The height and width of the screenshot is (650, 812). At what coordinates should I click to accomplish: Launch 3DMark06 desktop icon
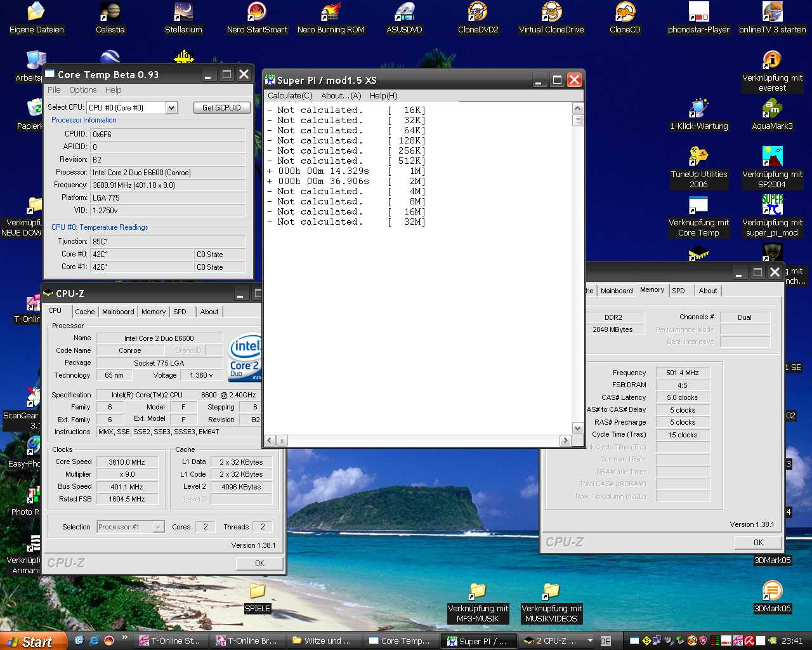click(772, 597)
